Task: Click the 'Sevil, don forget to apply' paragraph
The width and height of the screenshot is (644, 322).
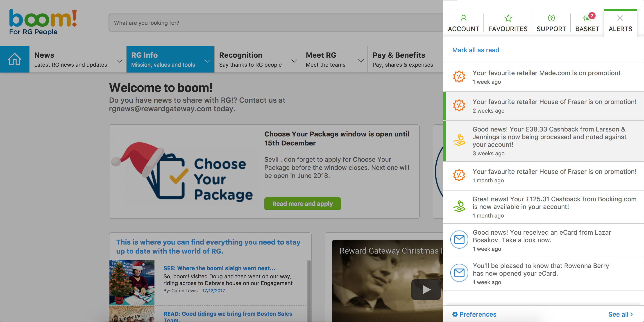Action: tap(337, 168)
